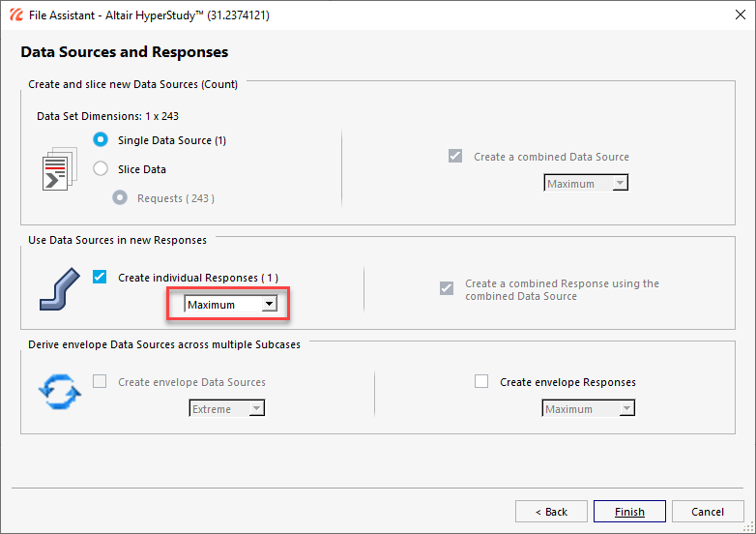Open the combined Data Source Maximum dropdown
This screenshot has height=534, width=756.
[x=586, y=183]
